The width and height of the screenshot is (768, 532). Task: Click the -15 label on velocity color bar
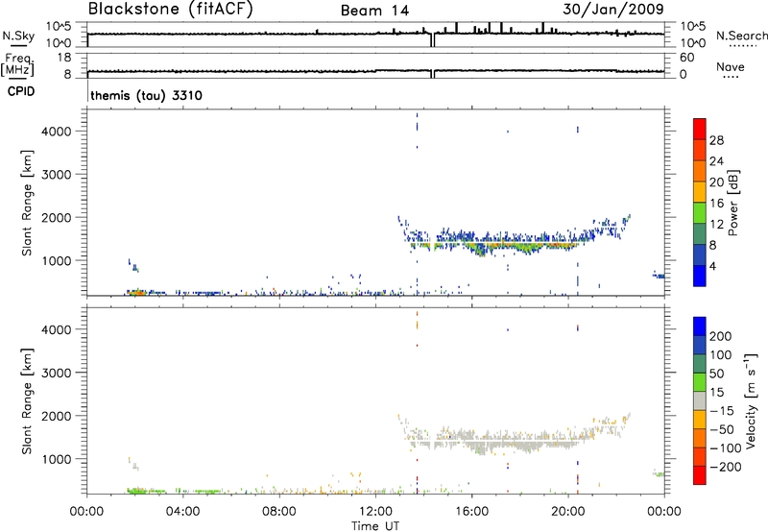click(722, 411)
